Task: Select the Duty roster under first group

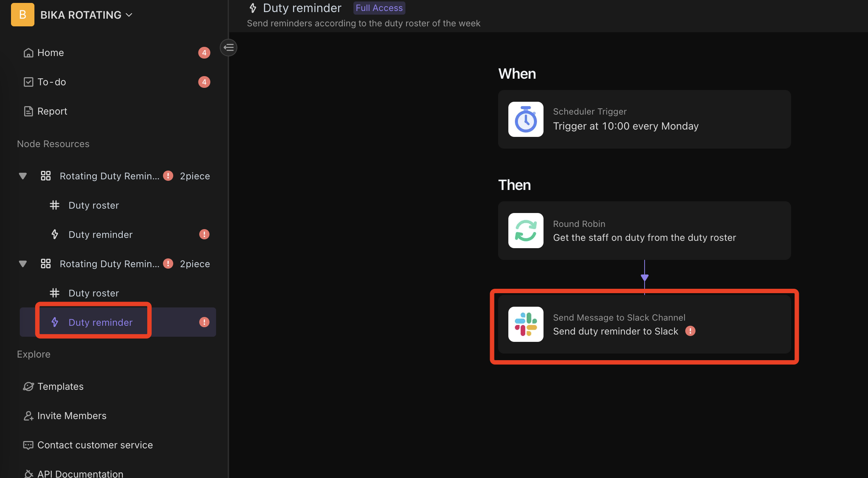Action: click(x=93, y=205)
